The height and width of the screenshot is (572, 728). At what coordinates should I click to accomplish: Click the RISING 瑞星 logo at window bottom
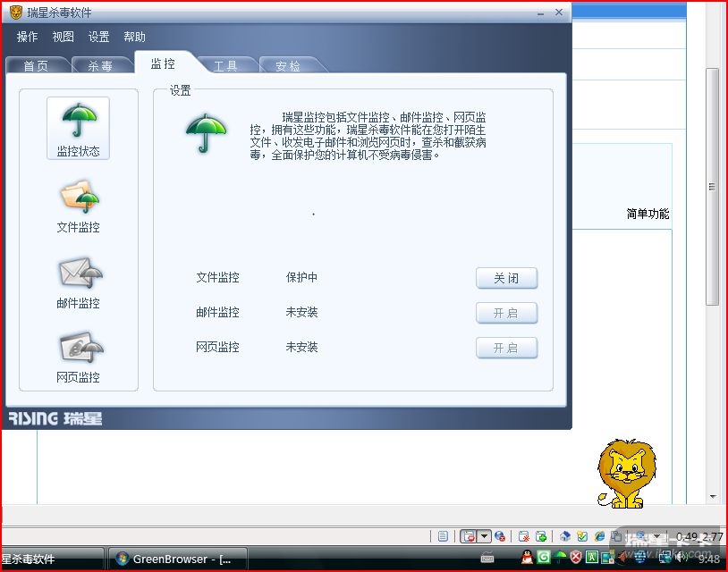point(55,418)
